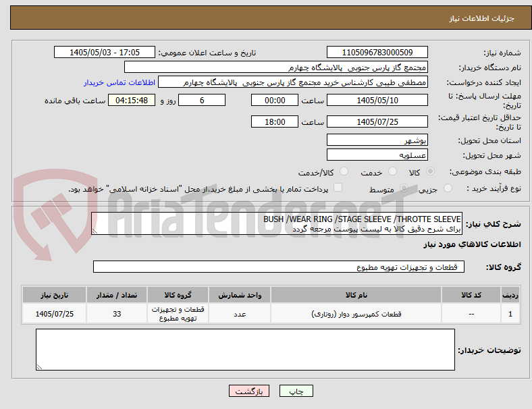The height and width of the screenshot is (409, 532).
Task: Click the deadline time field 00:00
Action: coord(275,101)
